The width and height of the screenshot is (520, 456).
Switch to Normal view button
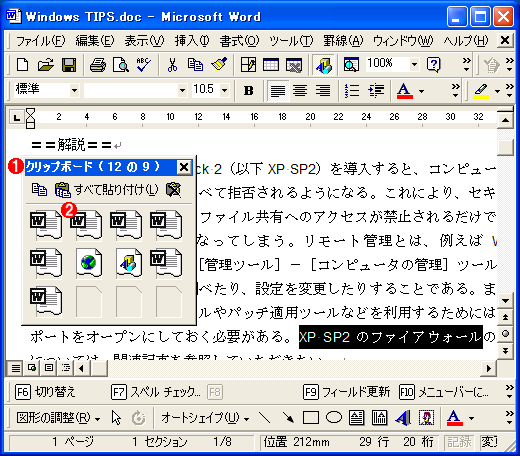coord(15,368)
